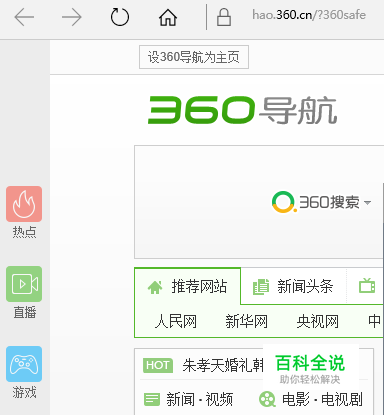The height and width of the screenshot is (415, 384).
Task: Click the green TV tab icon
Action: [x=367, y=286]
